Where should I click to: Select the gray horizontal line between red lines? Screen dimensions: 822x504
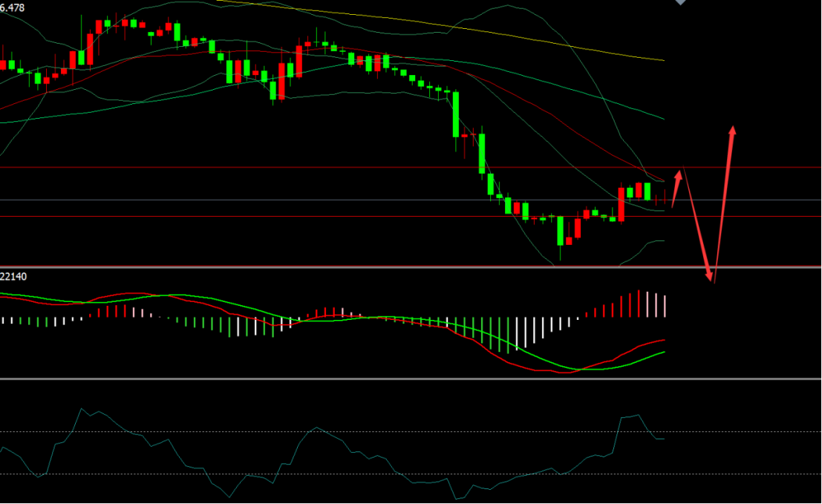coord(411,200)
